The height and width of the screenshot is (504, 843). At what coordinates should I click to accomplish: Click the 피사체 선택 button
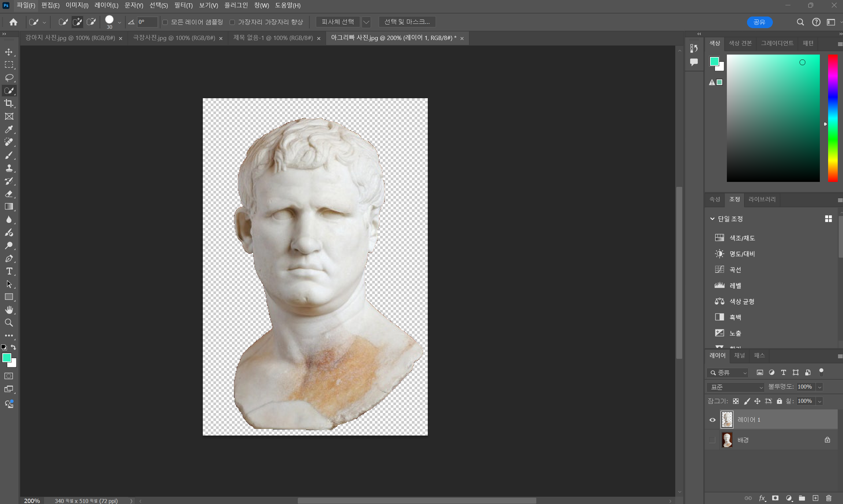[x=337, y=22]
